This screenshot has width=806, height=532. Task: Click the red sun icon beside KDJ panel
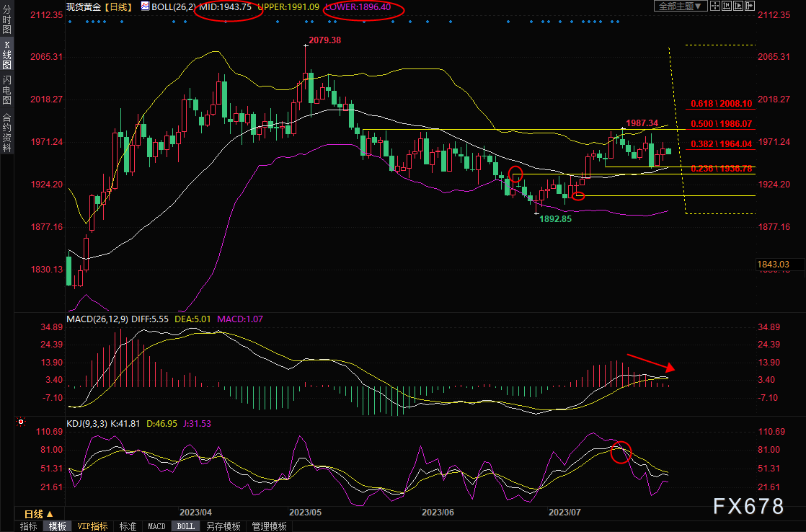coord(22,422)
